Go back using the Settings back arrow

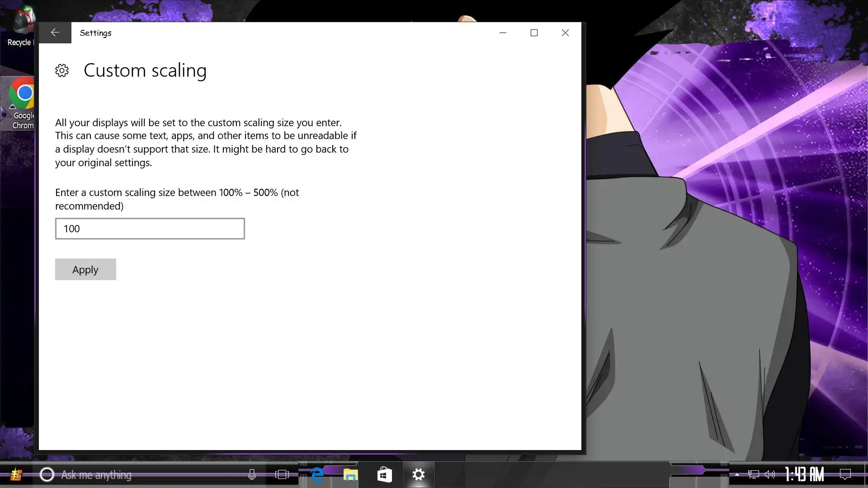coord(55,33)
